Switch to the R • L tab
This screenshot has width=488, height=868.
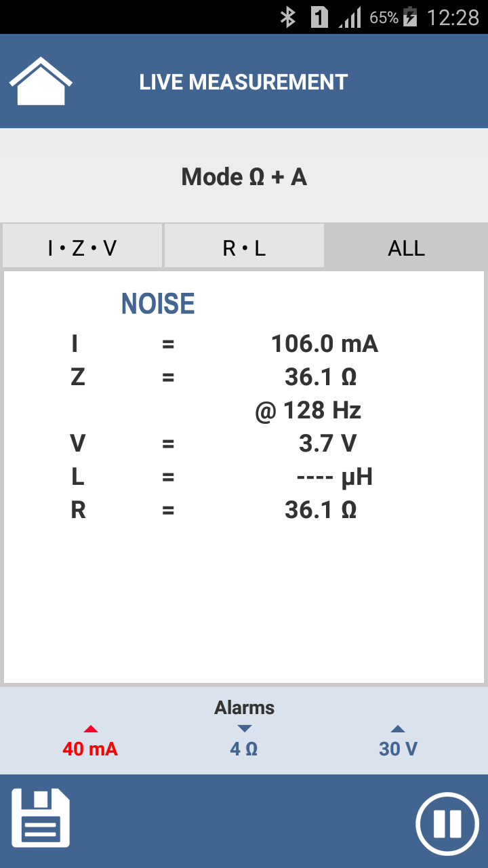pyautogui.click(x=244, y=248)
